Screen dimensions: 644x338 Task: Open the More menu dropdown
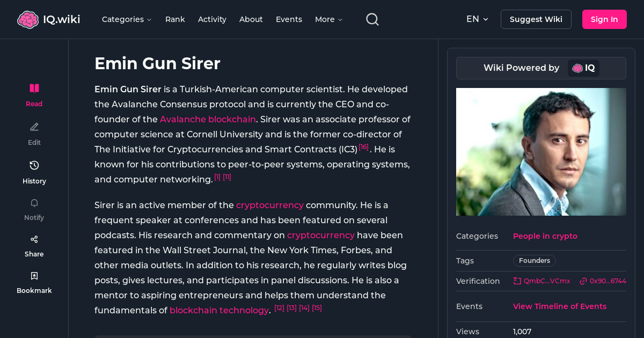[328, 19]
